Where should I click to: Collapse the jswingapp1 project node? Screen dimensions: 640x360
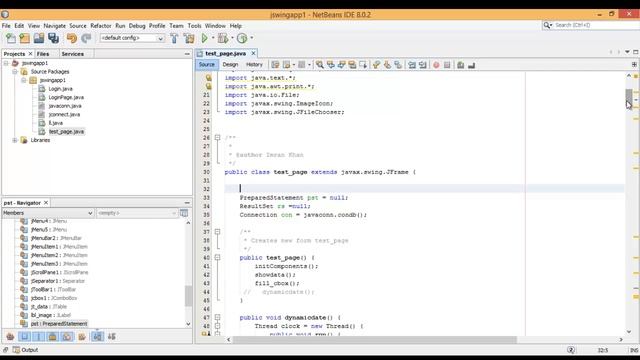[x=6, y=63]
